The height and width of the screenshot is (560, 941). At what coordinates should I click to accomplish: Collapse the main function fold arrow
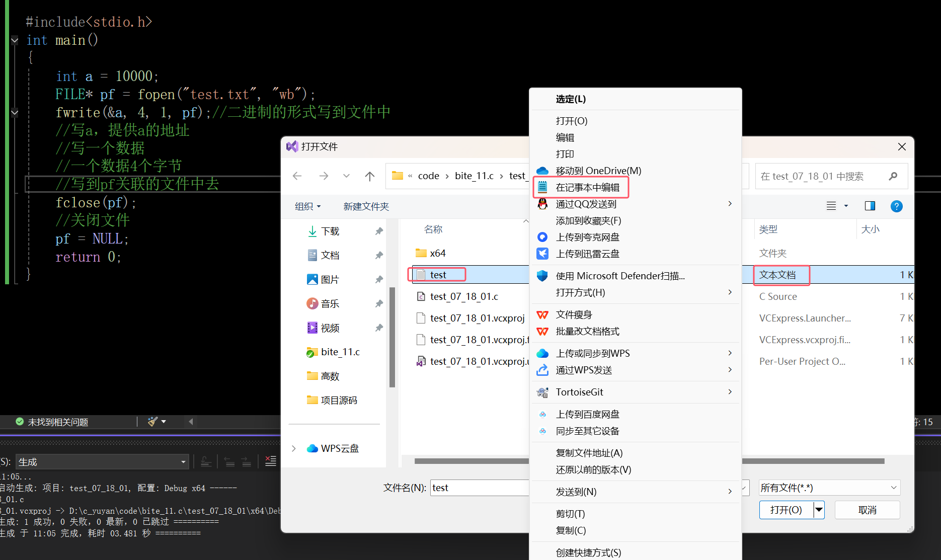14,40
